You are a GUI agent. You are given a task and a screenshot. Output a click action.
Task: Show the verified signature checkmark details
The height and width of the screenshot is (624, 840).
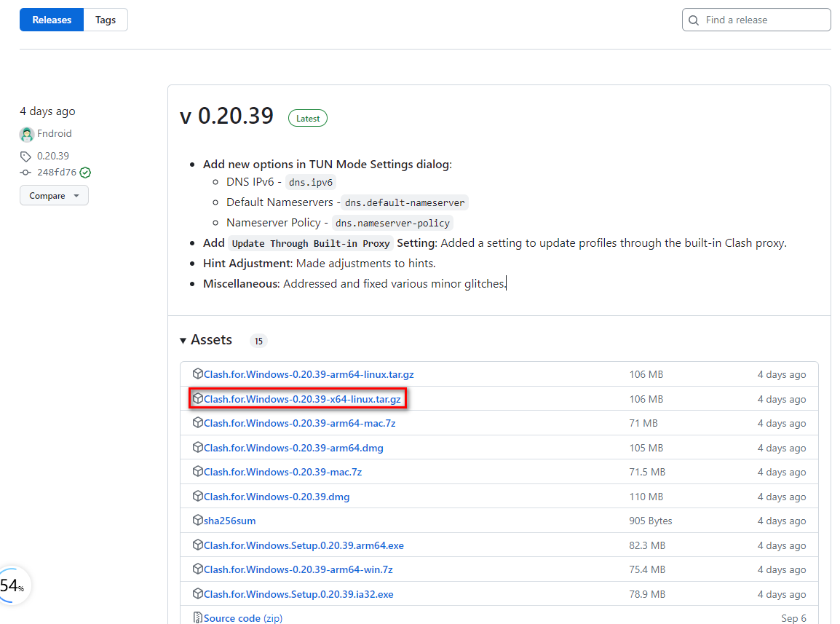(x=85, y=173)
